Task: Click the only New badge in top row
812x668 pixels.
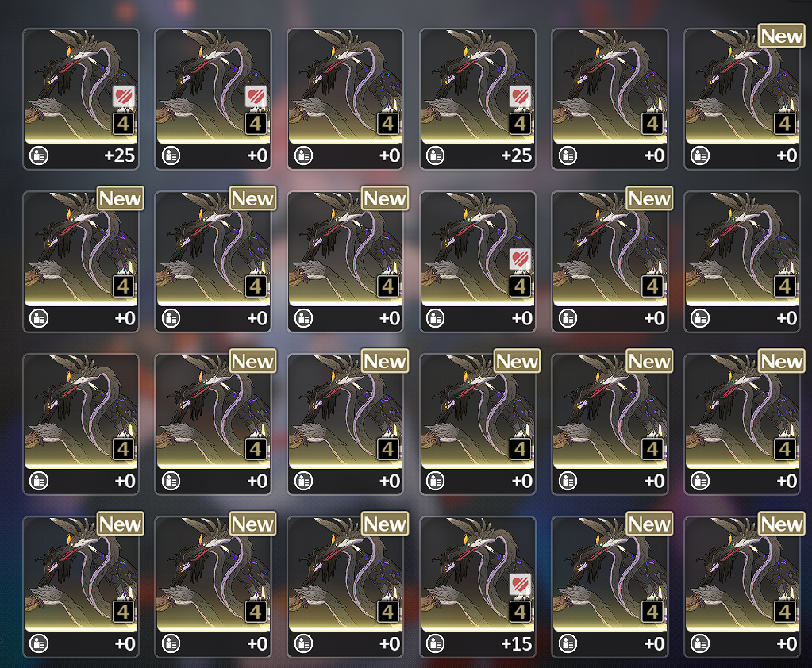Action: [x=782, y=36]
